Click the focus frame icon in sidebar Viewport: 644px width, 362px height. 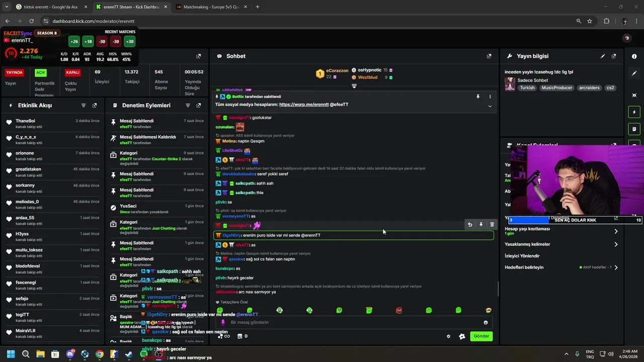tap(634, 95)
